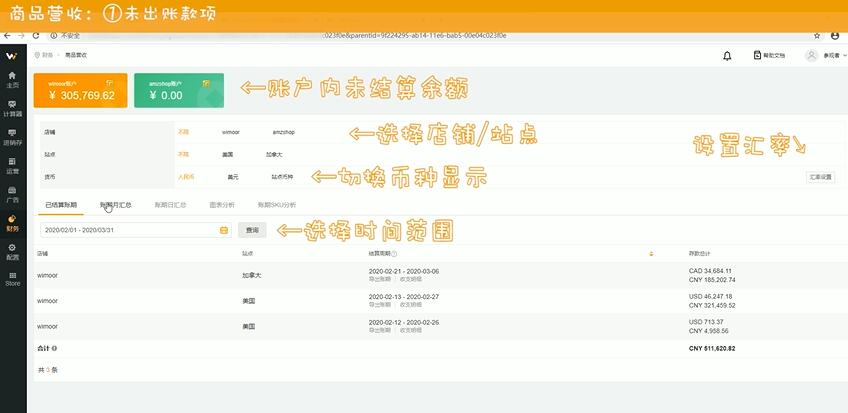Switch to the 已结算账期 tab
The width and height of the screenshot is (848, 413).
pyautogui.click(x=61, y=205)
